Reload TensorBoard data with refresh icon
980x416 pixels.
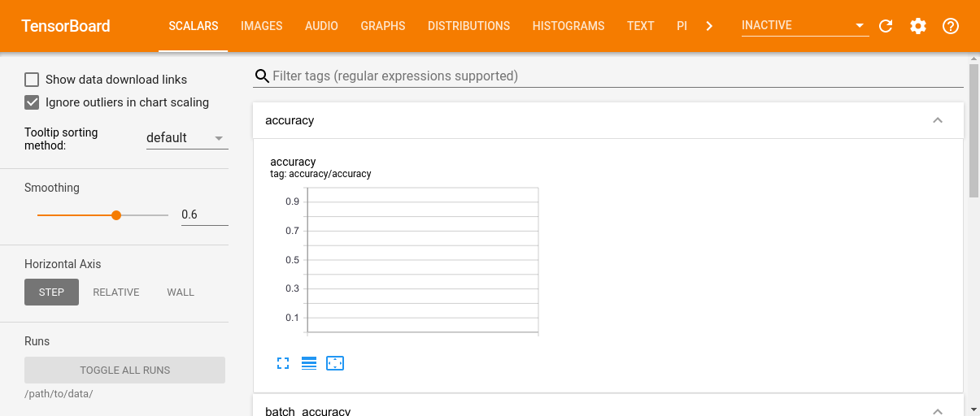point(886,26)
